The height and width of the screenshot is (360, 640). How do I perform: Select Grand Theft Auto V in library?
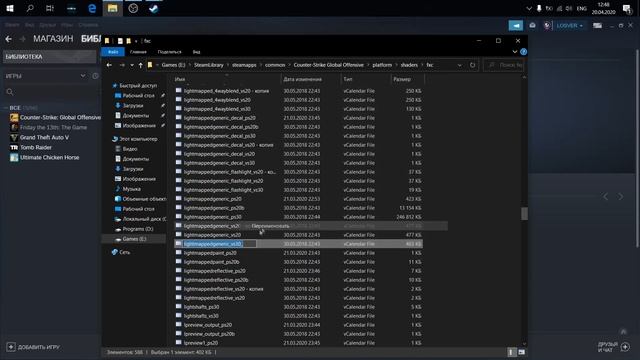click(x=44, y=138)
